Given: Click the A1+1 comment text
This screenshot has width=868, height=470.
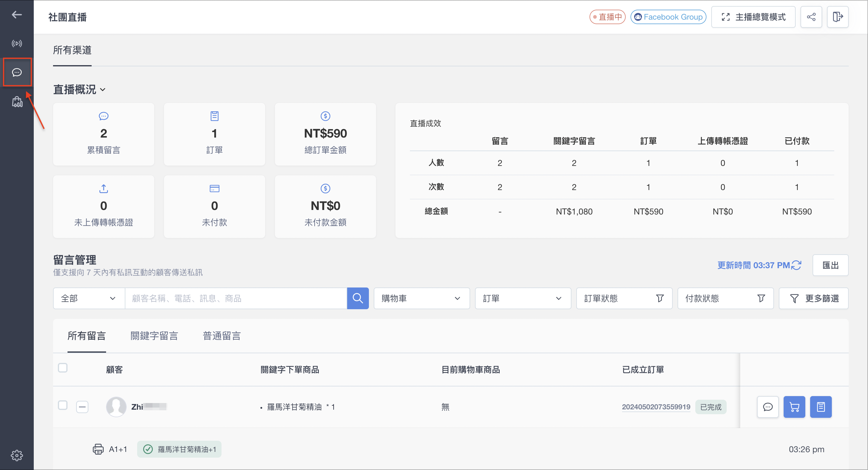Looking at the screenshot, I should coord(118,449).
